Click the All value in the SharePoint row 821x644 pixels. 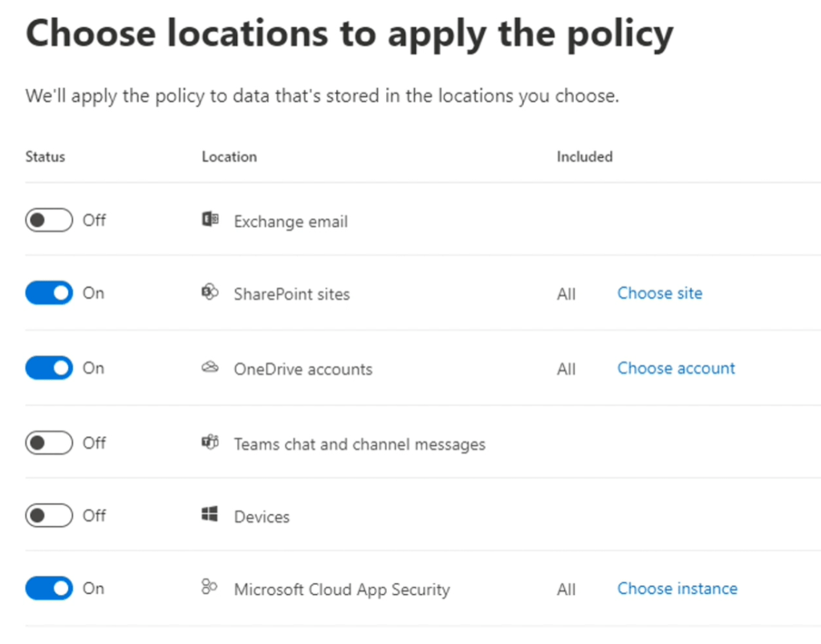[567, 294]
